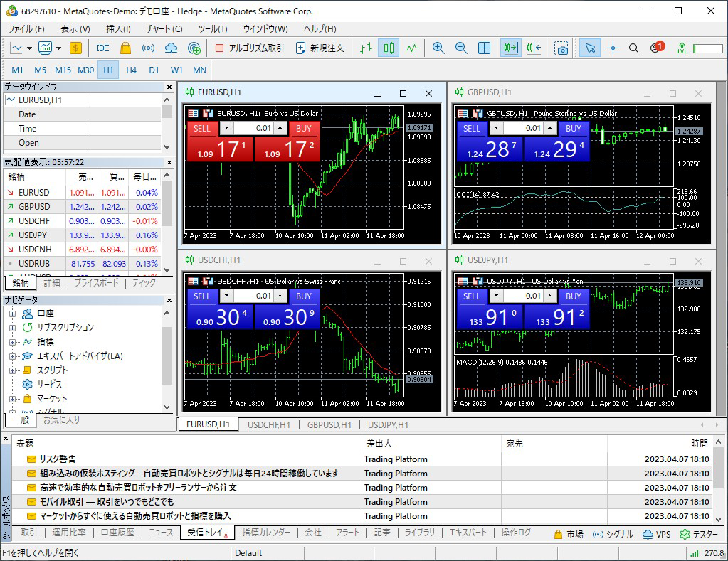Open the IDE MetaEditor button
The width and height of the screenshot is (728, 561).
(x=102, y=48)
